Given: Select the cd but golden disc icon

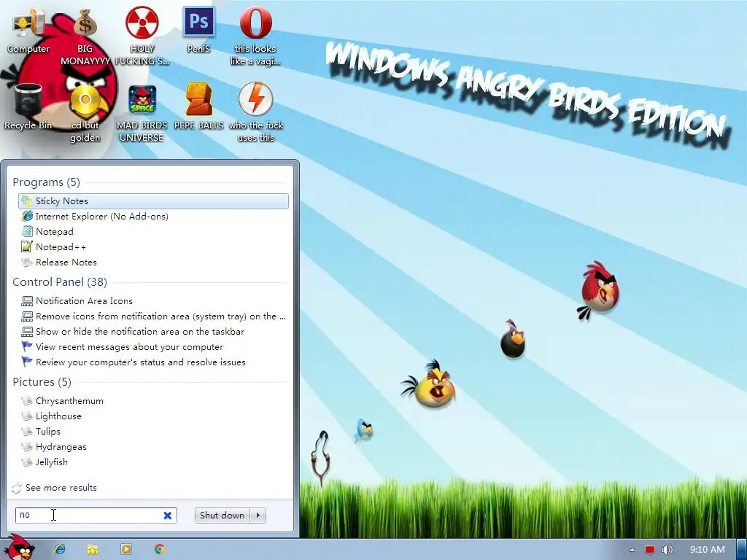Looking at the screenshot, I should (x=85, y=112).
